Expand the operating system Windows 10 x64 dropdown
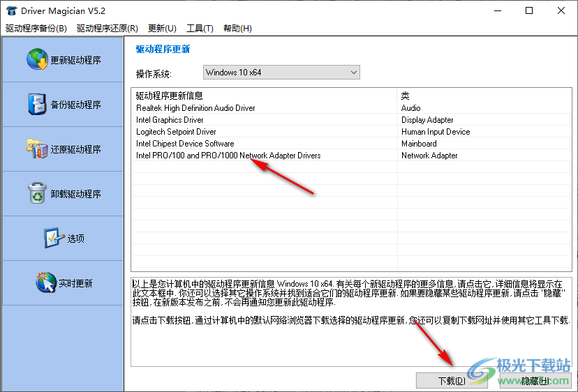The image size is (578, 392). click(281, 73)
